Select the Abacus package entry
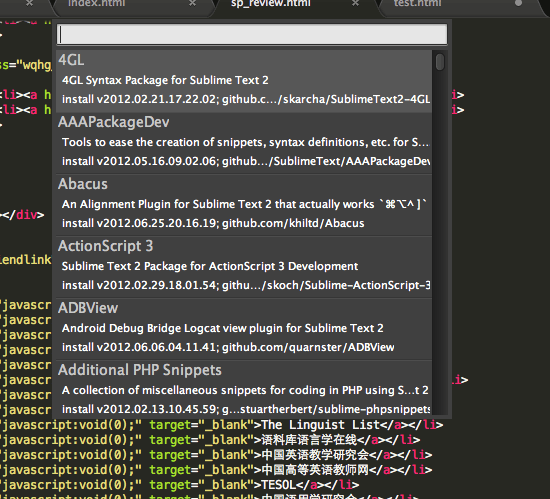This screenshot has width=550, height=499. 244,205
